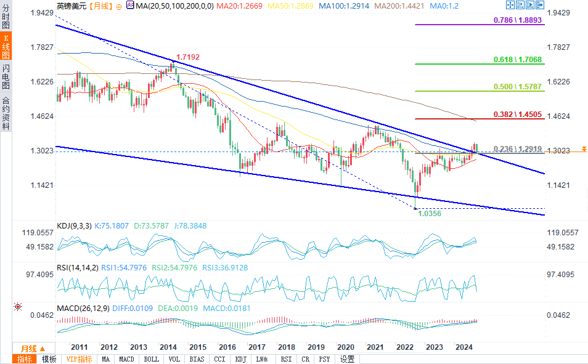This screenshot has width=588, height=364.
Task: Select the 模板 tab at bottom
Action: 49,359
